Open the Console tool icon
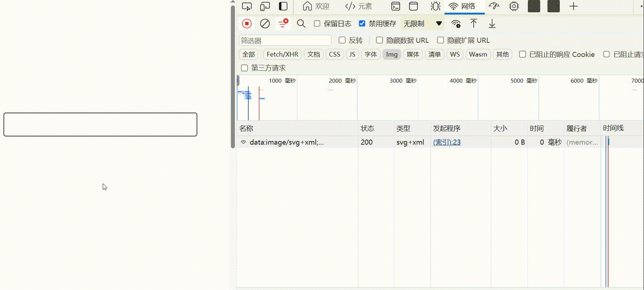 click(x=396, y=7)
